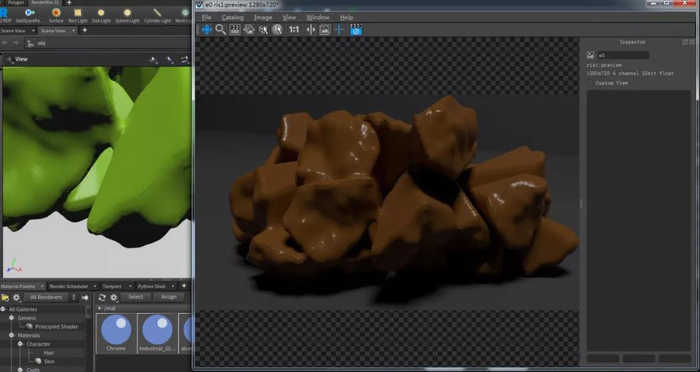This screenshot has height=372, width=700.
Task: Click the Surface shelf tool
Action: 56,15
